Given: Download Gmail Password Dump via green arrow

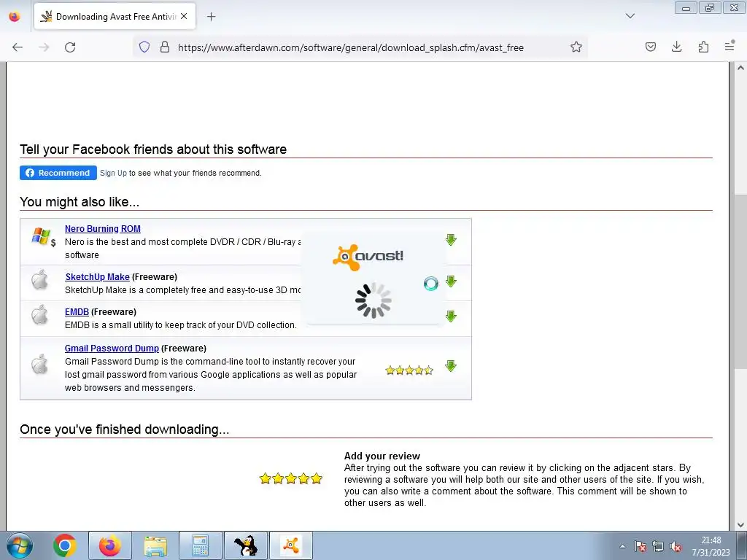Looking at the screenshot, I should pos(451,366).
